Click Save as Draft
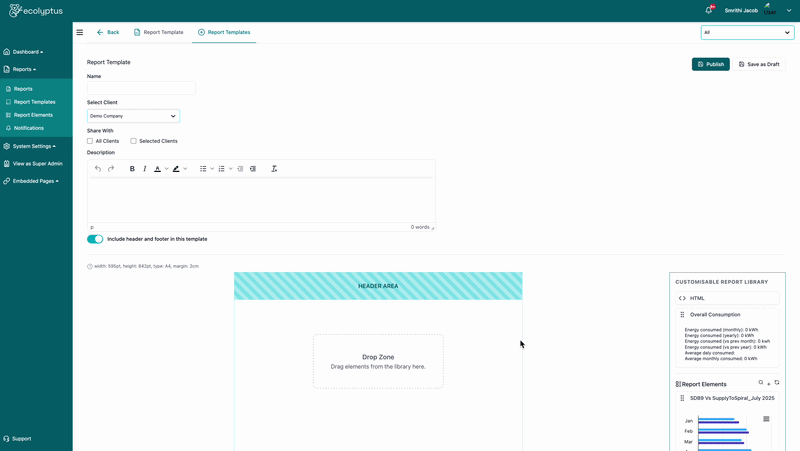Viewport: 800px width, 451px height. coord(759,64)
